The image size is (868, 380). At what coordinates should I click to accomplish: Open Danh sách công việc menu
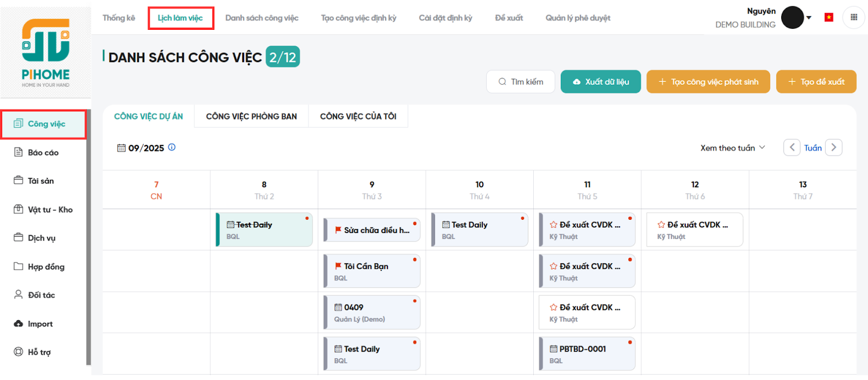(x=261, y=18)
